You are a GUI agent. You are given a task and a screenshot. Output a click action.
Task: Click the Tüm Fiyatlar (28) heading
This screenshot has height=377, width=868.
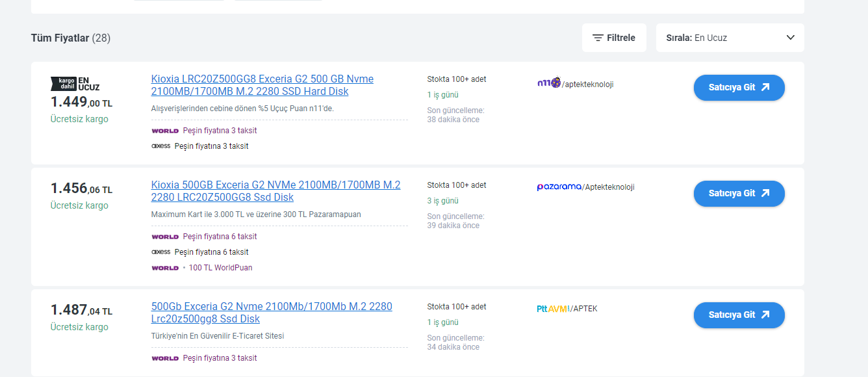[x=71, y=38]
